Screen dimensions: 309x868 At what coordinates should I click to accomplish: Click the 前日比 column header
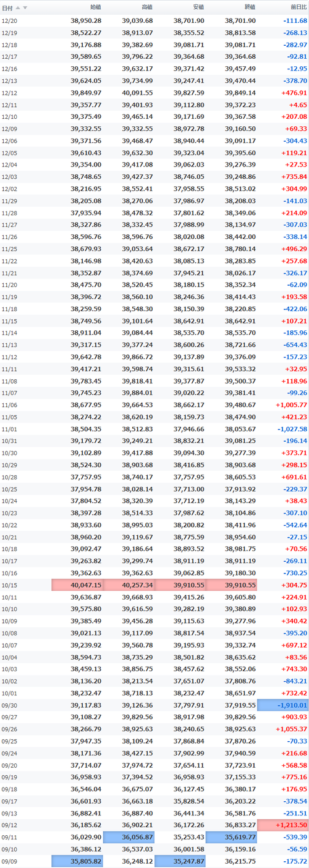[297, 8]
